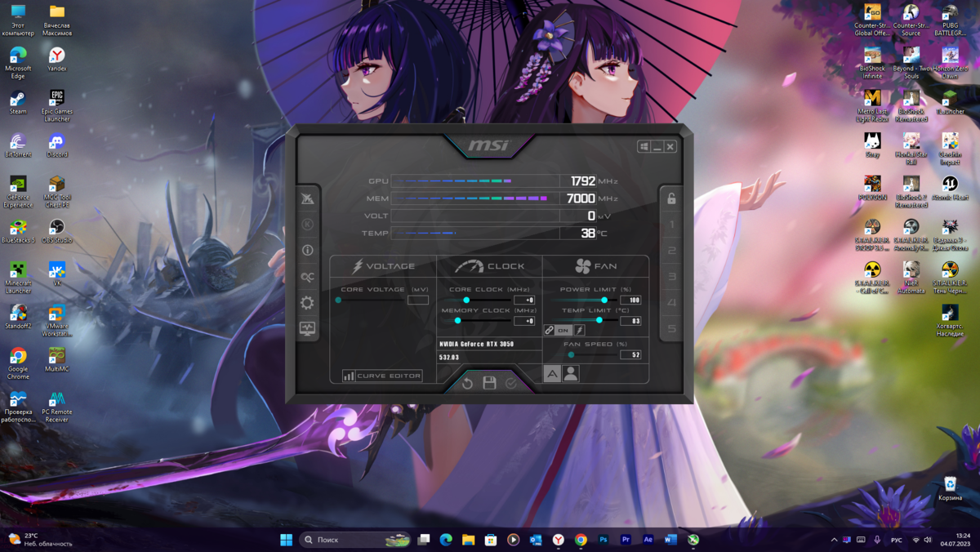Viewport: 980px width, 552px height.
Task: Click the lightning priority icon near temp limit
Action: [579, 330]
